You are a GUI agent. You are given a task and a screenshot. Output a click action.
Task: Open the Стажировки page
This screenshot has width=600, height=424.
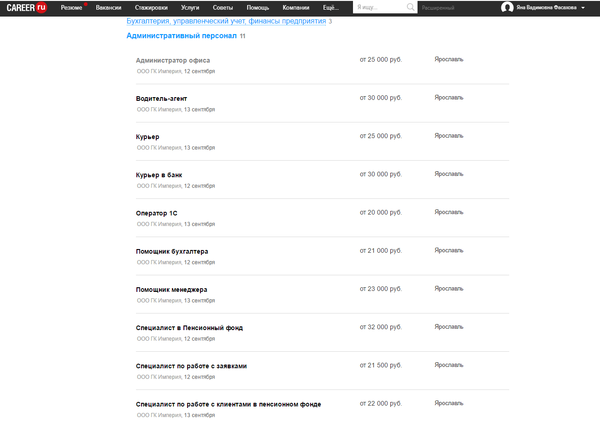tap(150, 7)
